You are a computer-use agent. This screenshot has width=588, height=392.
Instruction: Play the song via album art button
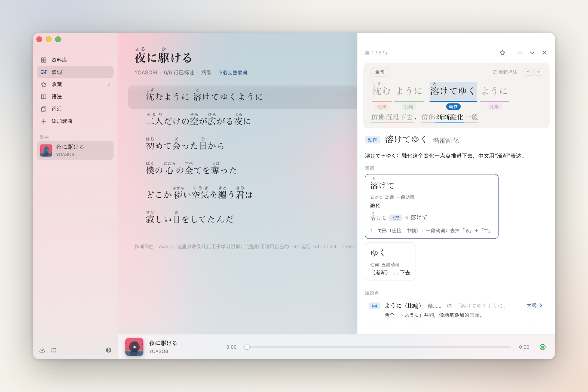134,347
